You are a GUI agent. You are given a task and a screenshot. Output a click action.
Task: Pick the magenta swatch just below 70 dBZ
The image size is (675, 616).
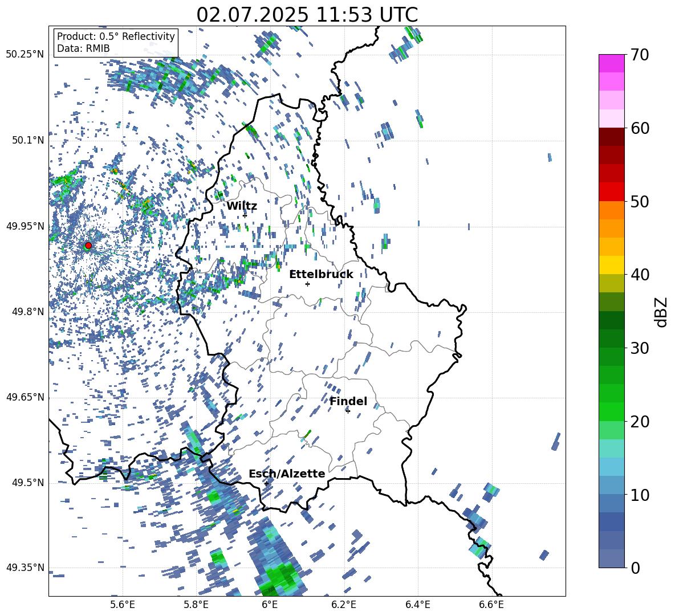pos(611,63)
